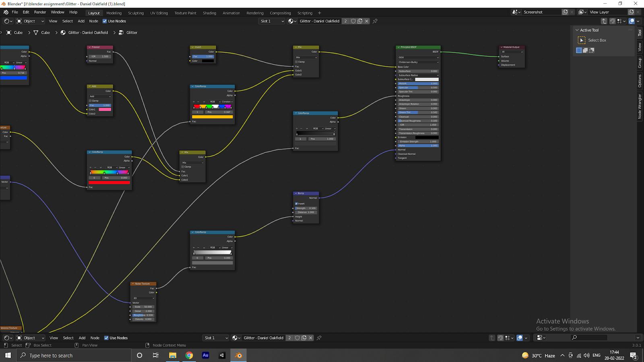Click the pink Color1 swatch on Add node

(105, 109)
